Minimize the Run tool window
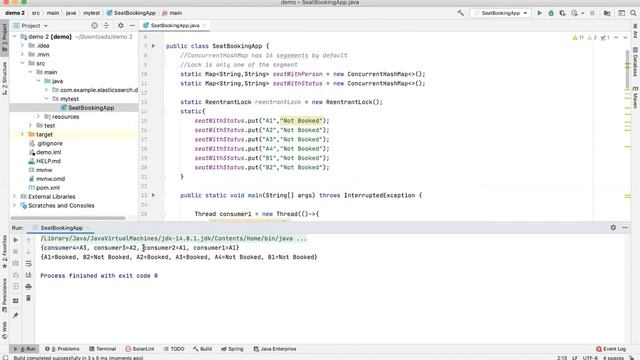The height and width of the screenshot is (360, 640). point(625,228)
